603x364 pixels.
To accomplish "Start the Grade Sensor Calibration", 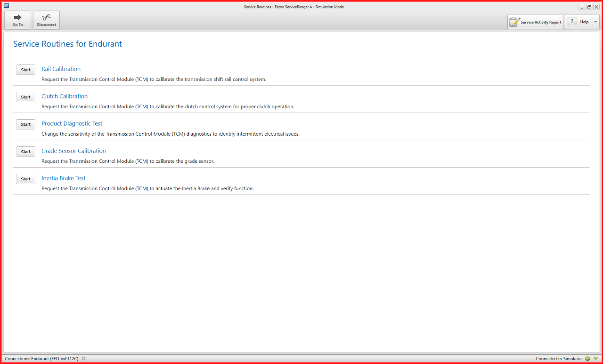I will click(25, 152).
